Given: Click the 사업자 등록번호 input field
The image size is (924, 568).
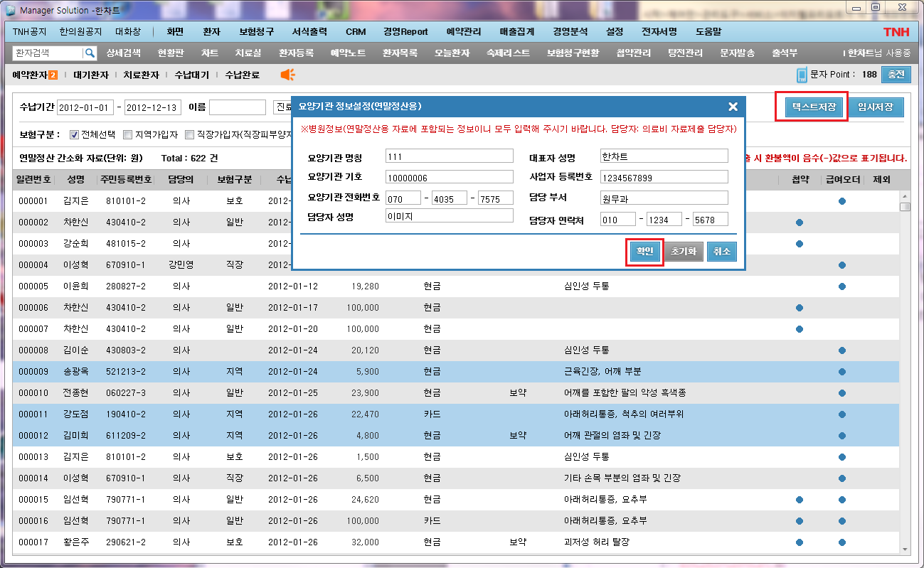Looking at the screenshot, I should (x=664, y=177).
